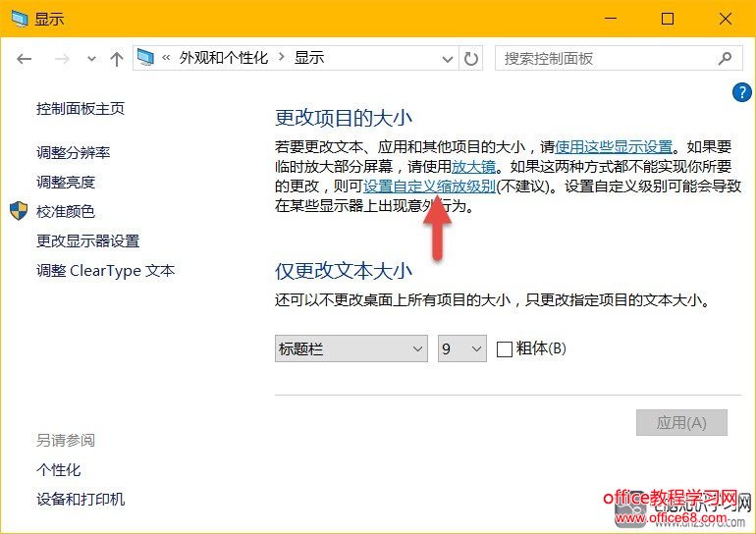Open 控制面板主页

click(81, 108)
